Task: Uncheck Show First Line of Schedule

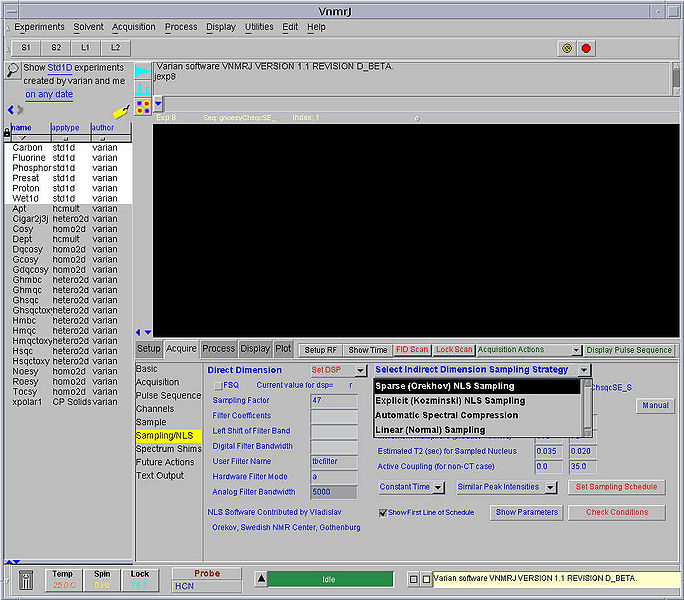Action: (x=383, y=512)
